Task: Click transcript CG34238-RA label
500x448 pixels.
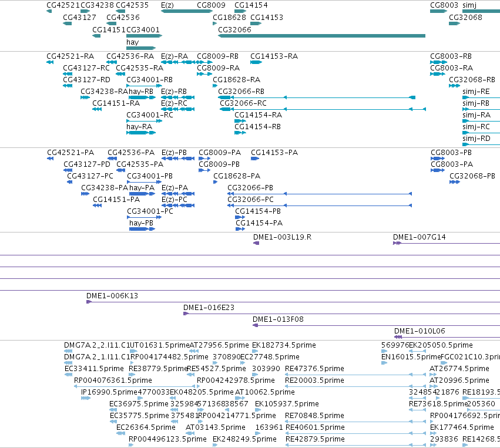Action: click(104, 92)
